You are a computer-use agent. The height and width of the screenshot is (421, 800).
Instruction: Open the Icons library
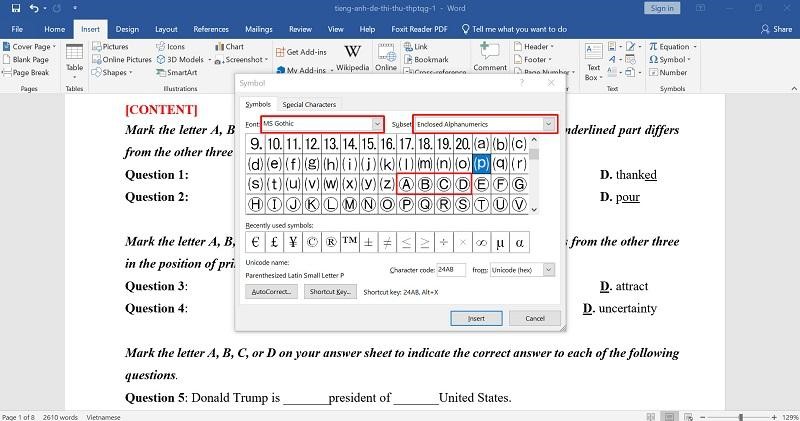(x=171, y=46)
